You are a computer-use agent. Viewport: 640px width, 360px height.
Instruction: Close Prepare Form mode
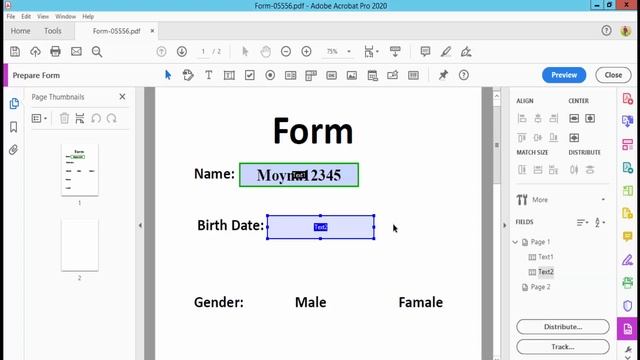[613, 75]
